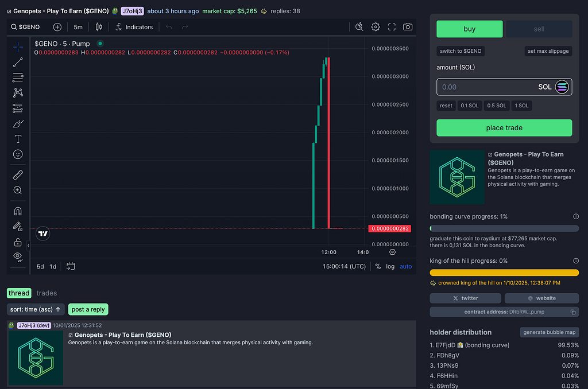Click the TradingView logo on chart
Viewport: 588px width, 389px height.
tap(42, 234)
